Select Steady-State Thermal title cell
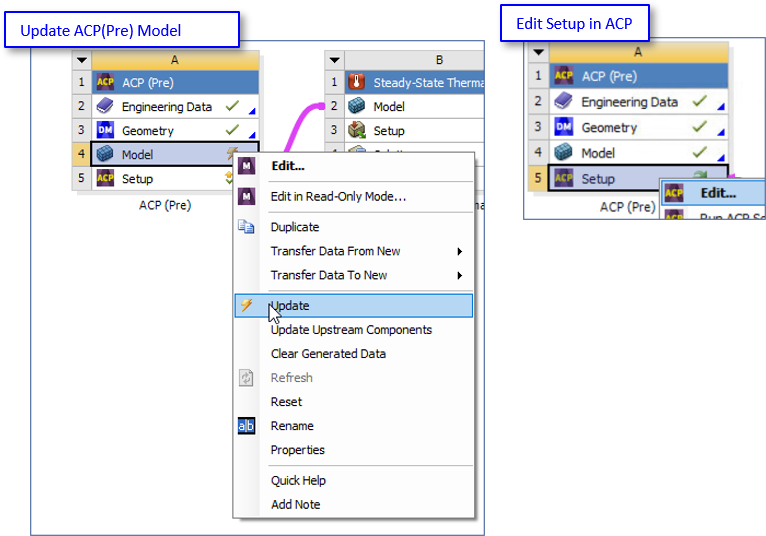The height and width of the screenshot is (536, 766). point(414,82)
